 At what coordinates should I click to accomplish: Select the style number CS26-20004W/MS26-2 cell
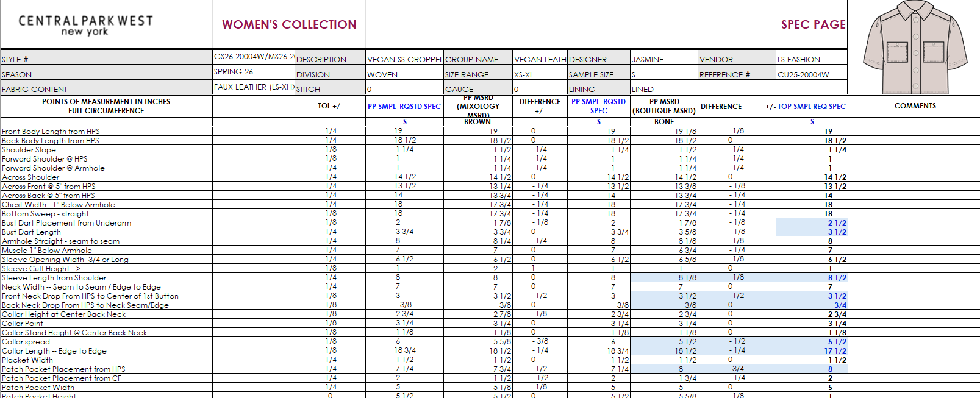tap(254, 57)
